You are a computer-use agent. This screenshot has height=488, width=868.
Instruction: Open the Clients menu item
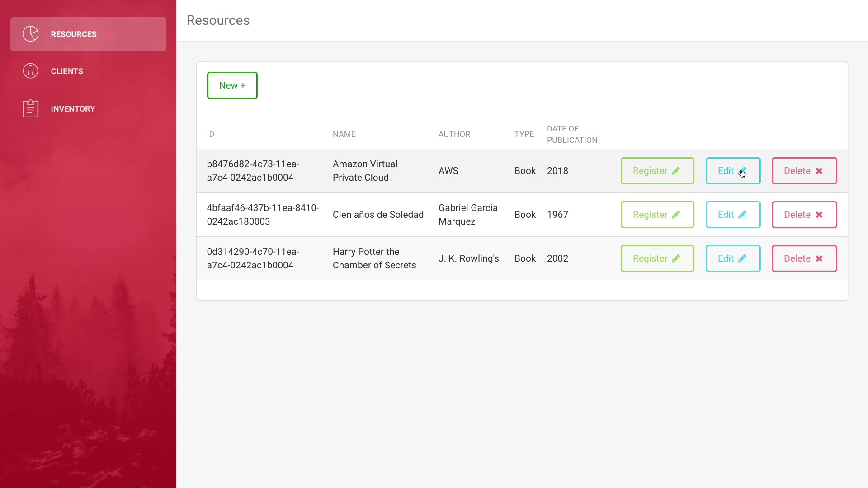pyautogui.click(x=67, y=71)
